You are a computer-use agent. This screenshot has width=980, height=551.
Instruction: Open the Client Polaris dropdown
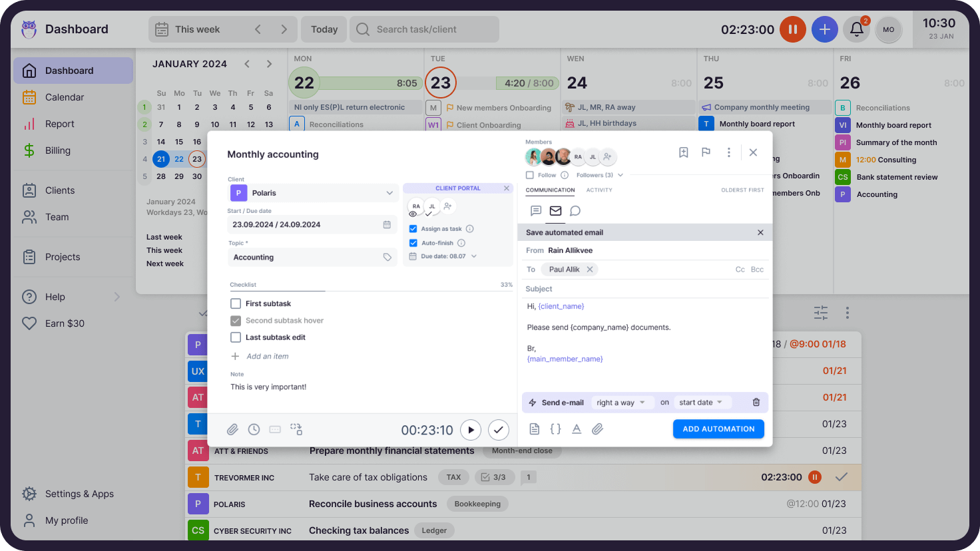click(x=313, y=193)
